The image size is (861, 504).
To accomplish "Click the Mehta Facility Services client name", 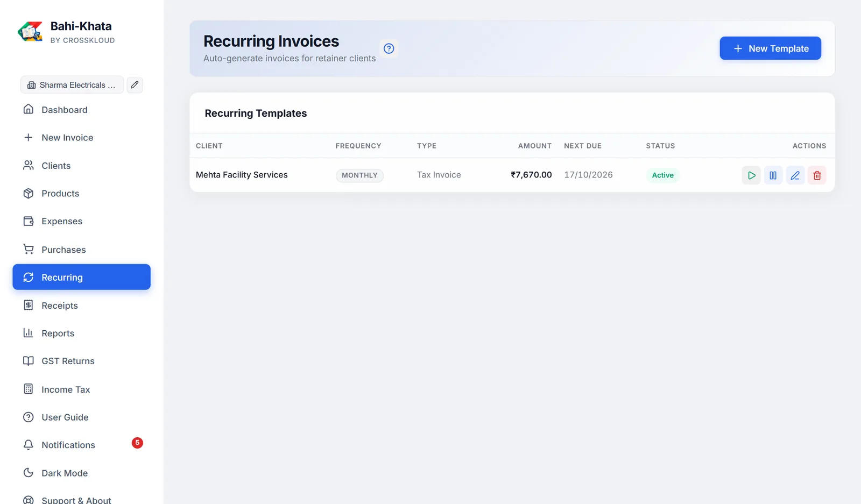I will (242, 175).
